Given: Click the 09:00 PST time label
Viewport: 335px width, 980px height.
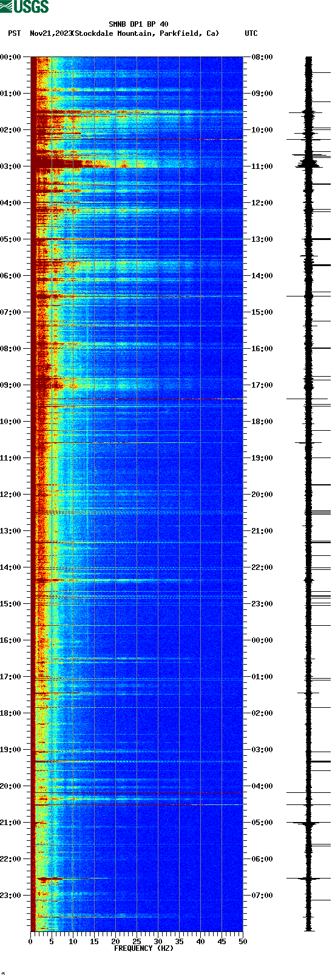Looking at the screenshot, I should click(10, 385).
